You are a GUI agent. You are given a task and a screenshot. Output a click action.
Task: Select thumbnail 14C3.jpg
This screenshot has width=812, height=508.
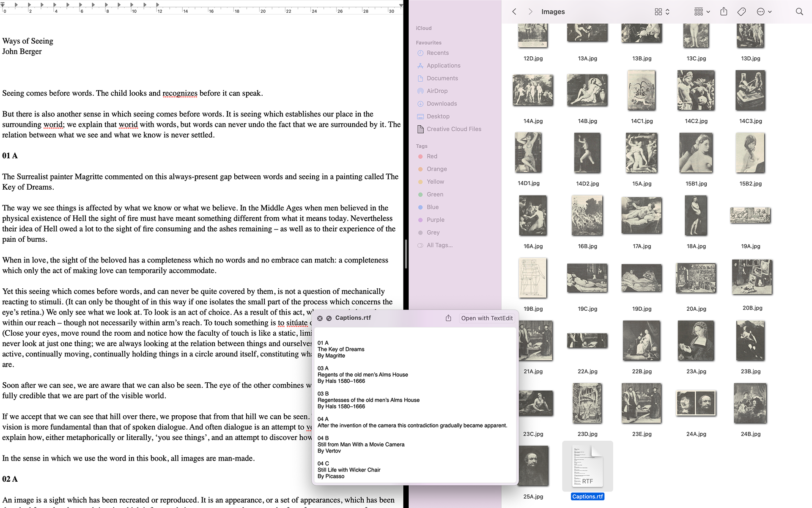click(x=751, y=91)
